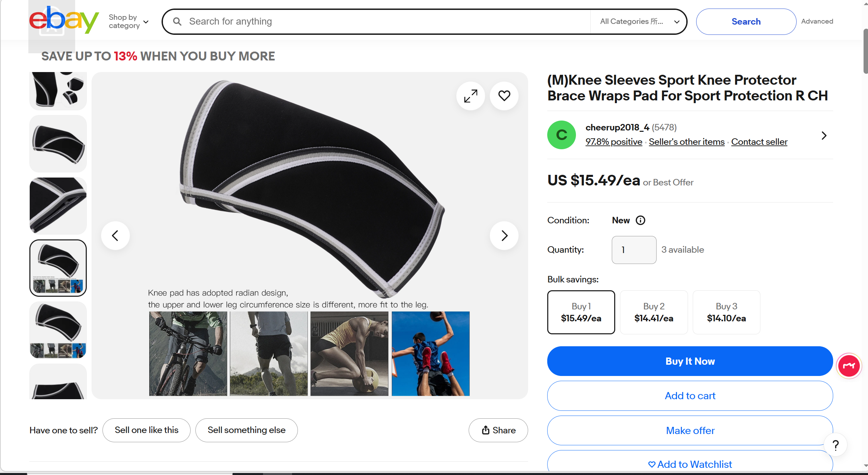Screen dimensions: 868x475
Task: Choose the Buy 3 bulk savings option
Action: point(726,312)
